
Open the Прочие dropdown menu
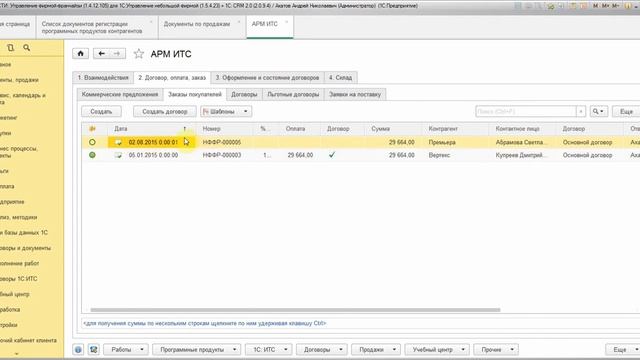click(496, 349)
